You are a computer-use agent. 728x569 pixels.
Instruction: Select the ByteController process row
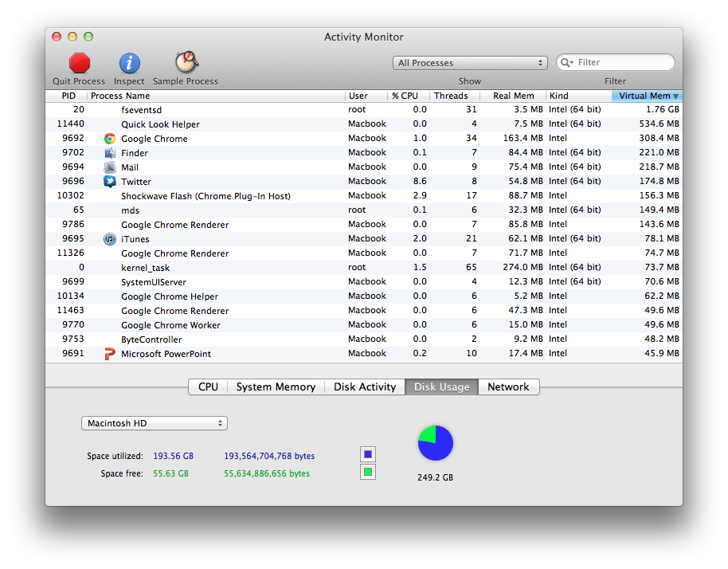tap(364, 339)
